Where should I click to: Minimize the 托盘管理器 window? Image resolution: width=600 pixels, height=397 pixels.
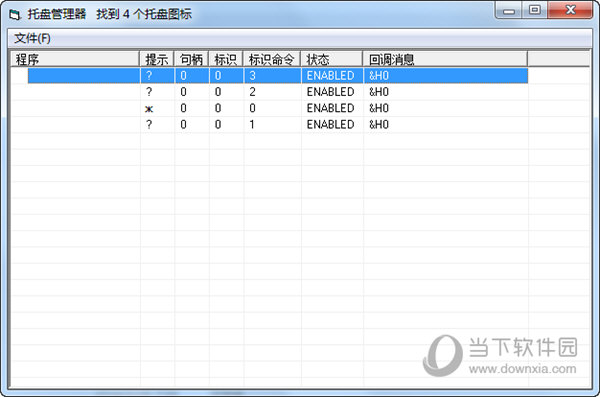pos(509,10)
